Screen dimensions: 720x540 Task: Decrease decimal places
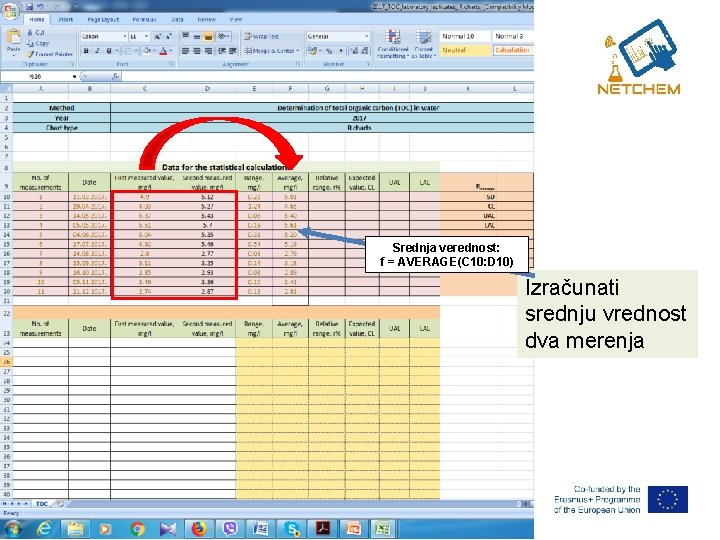tap(365, 51)
